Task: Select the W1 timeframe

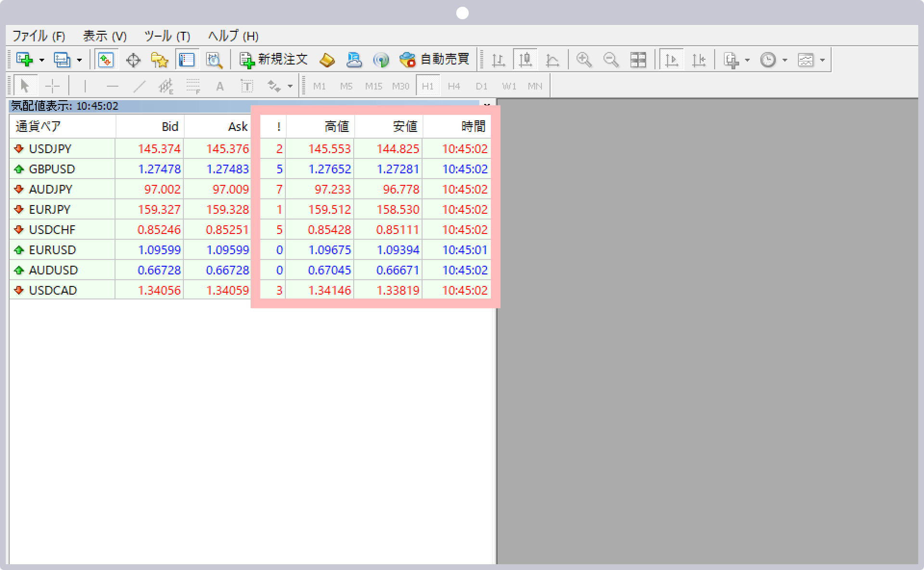Action: [x=509, y=86]
